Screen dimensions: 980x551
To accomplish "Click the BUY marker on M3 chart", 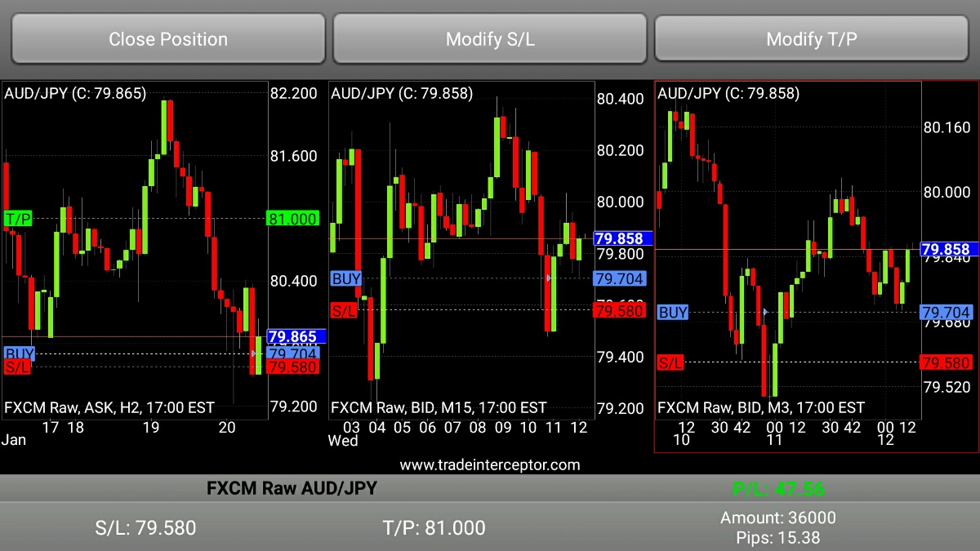I will point(673,312).
